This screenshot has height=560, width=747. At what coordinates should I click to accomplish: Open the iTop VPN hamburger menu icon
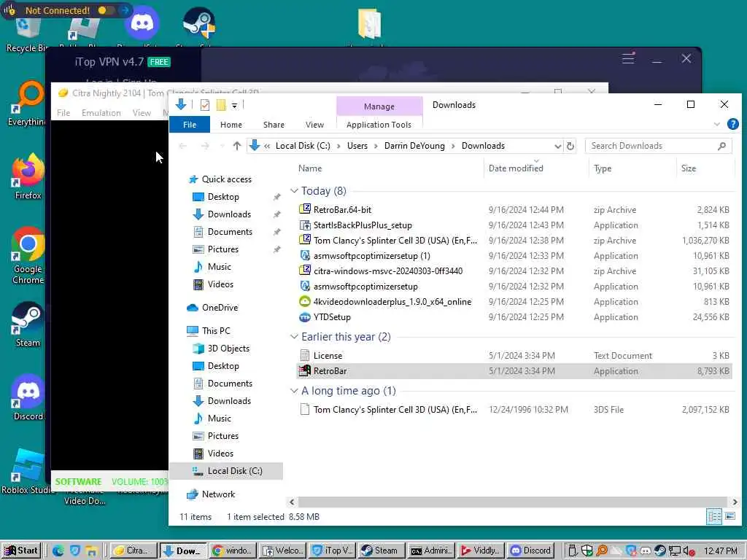tap(628, 58)
